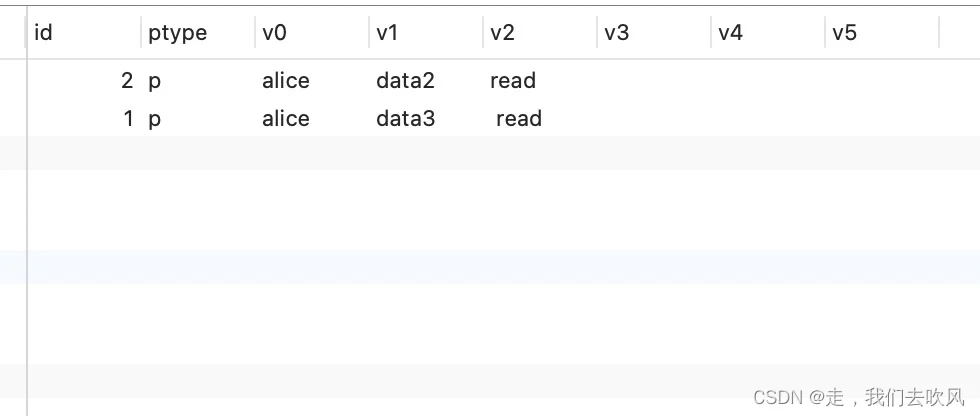Image resolution: width=980 pixels, height=416 pixels.
Task: Select the v5 column header
Action: 882,32
